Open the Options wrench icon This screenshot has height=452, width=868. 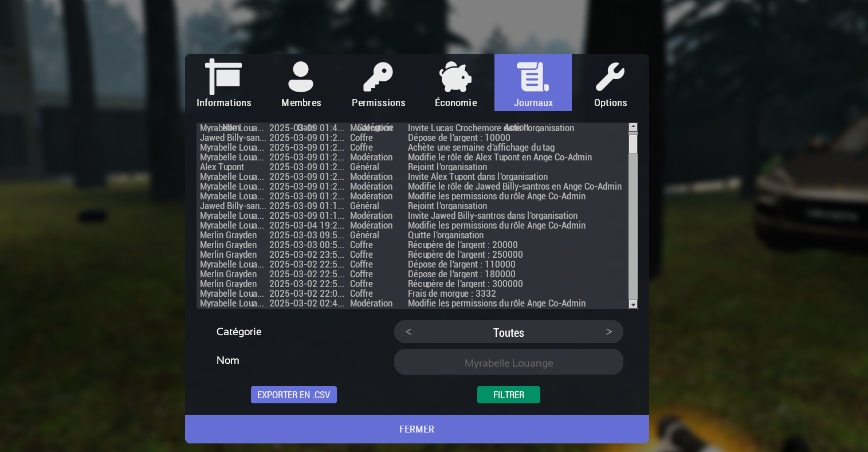pos(610,77)
